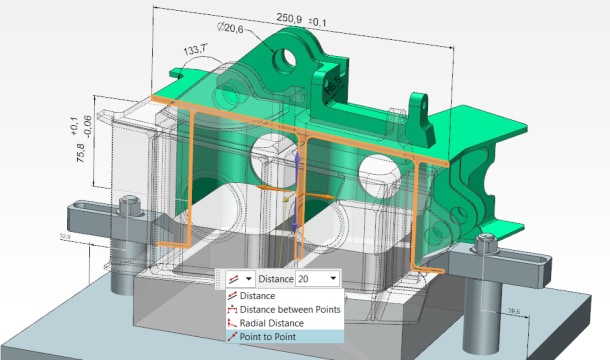Screen dimensions: 610x360
Task: Click the Radial Distance icon in the list
Action: [x=232, y=323]
